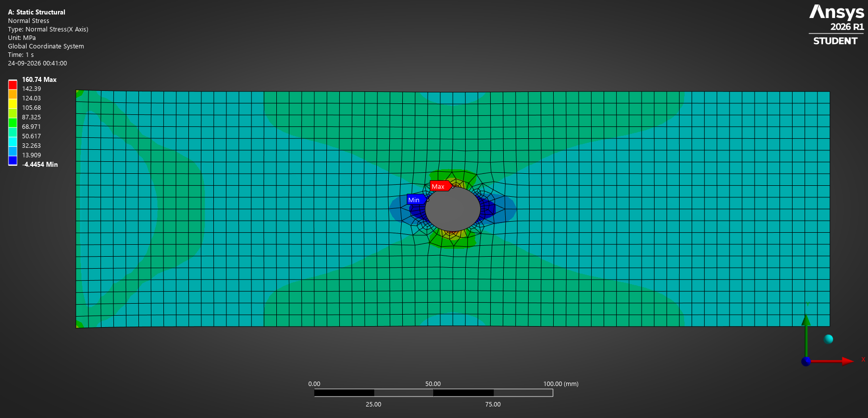Click the '50.00' ruler label
This screenshot has height=418, width=868.
click(433, 384)
